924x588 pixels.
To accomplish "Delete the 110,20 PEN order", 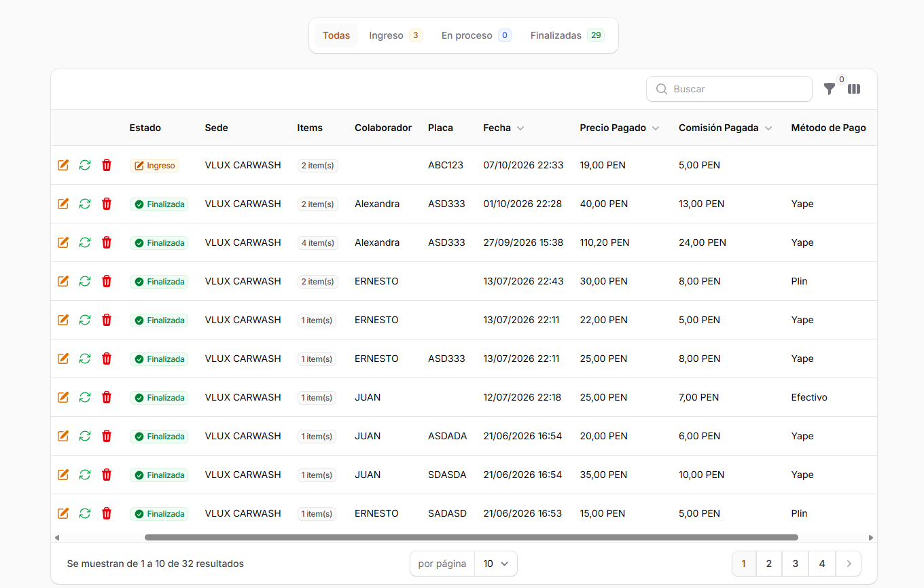I will [x=107, y=242].
